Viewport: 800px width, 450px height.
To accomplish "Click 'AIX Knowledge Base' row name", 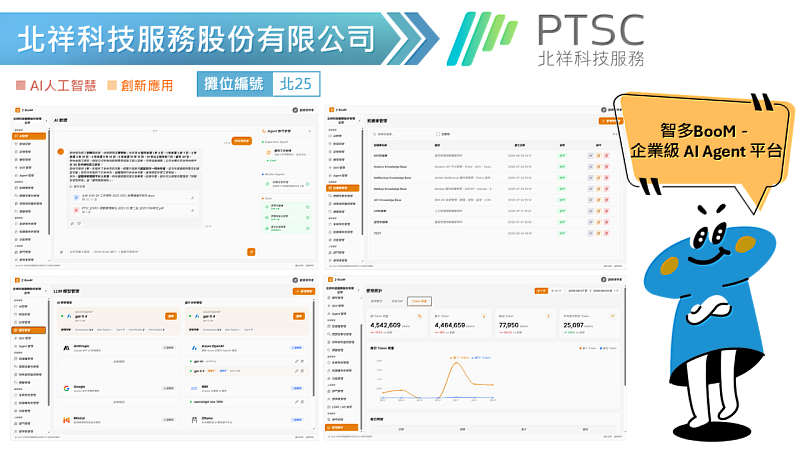I will point(387,200).
